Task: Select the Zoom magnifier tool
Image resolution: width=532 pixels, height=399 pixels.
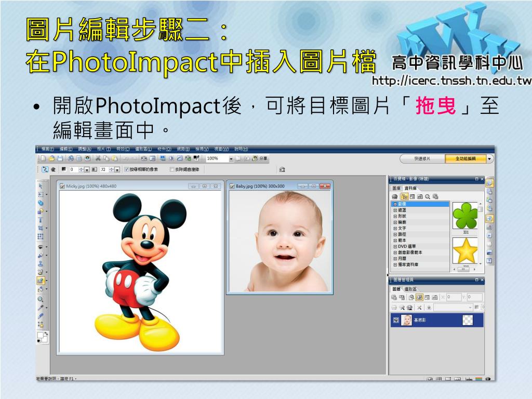Action: (x=41, y=299)
